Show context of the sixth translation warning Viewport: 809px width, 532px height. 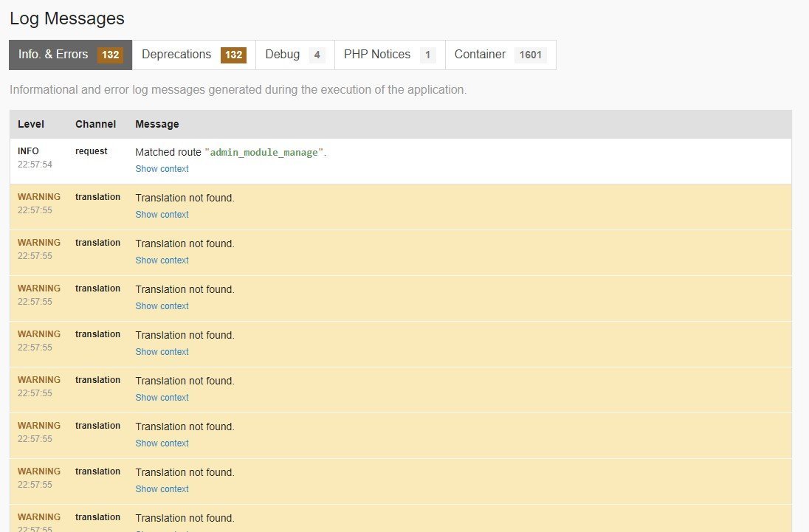(x=162, y=443)
